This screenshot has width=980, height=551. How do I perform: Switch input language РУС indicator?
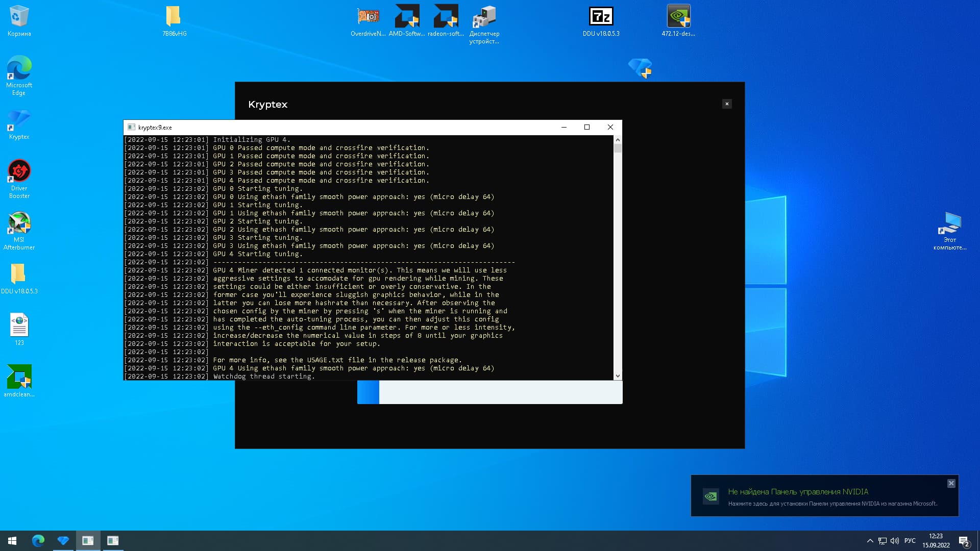[910, 541]
